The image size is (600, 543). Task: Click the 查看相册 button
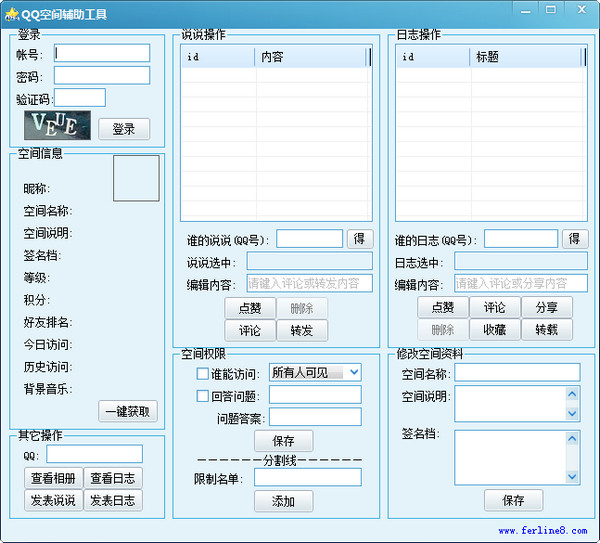coord(52,478)
